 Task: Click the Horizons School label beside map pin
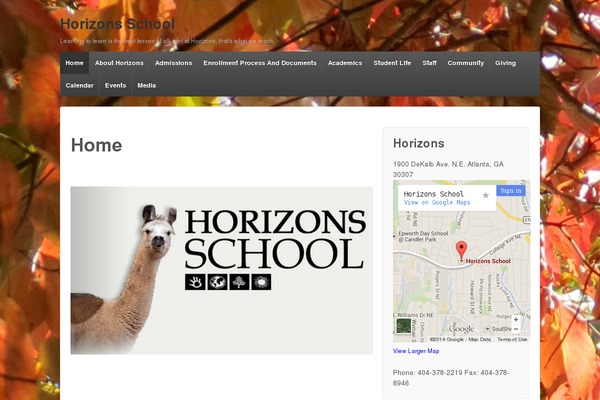tap(488, 261)
